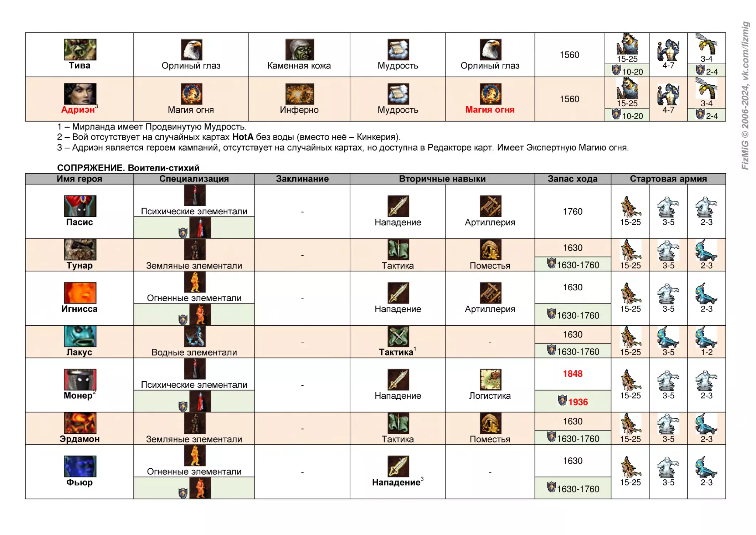
Task: Click Игнисса hero portrait
Action: pyautogui.click(x=80, y=293)
